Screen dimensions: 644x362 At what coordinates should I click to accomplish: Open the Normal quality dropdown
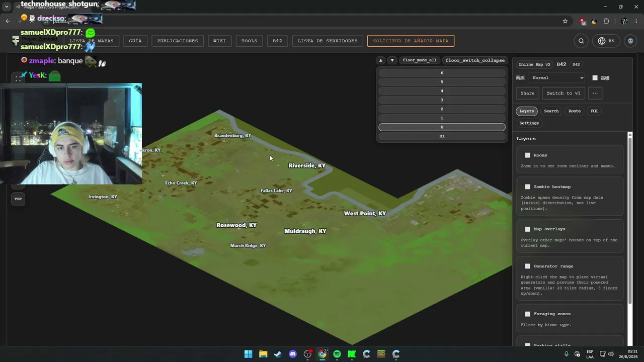(x=557, y=78)
